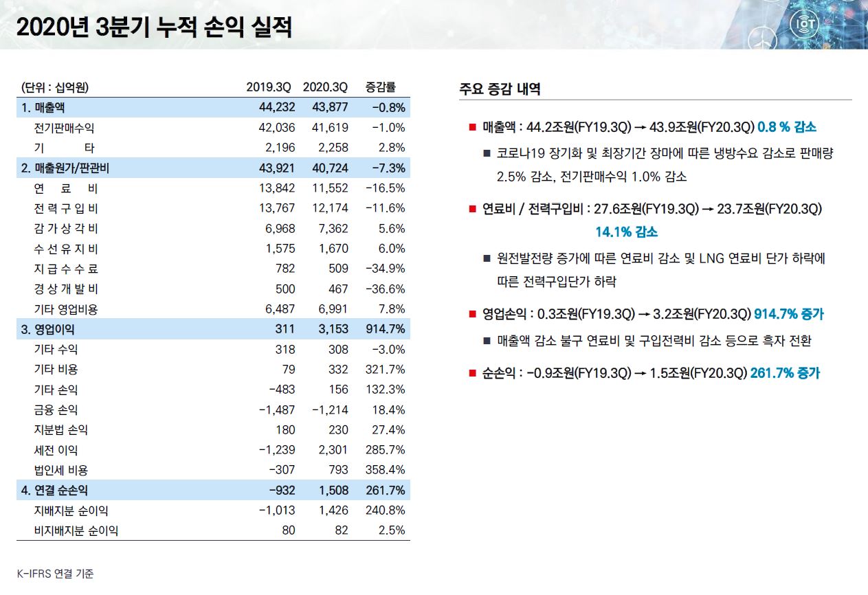
Task: Click the value 2,196 in the 기타 row
Action: (280, 148)
